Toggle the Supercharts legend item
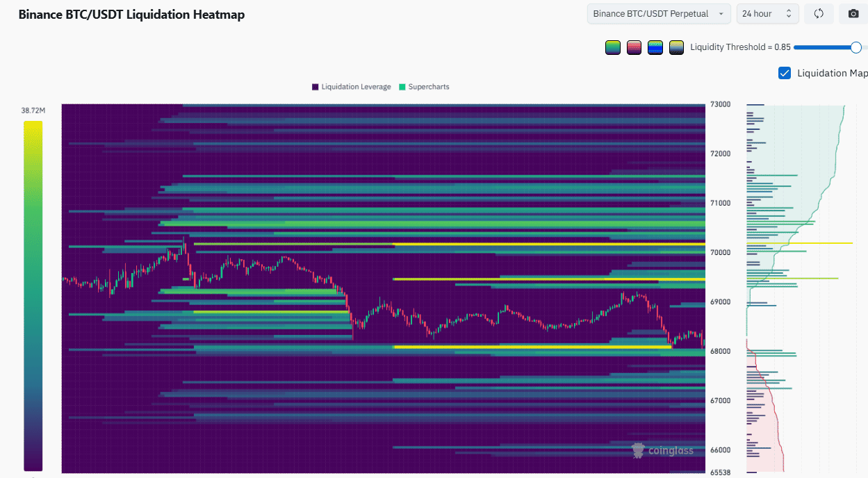Image resolution: width=868 pixels, height=478 pixels. pos(423,87)
